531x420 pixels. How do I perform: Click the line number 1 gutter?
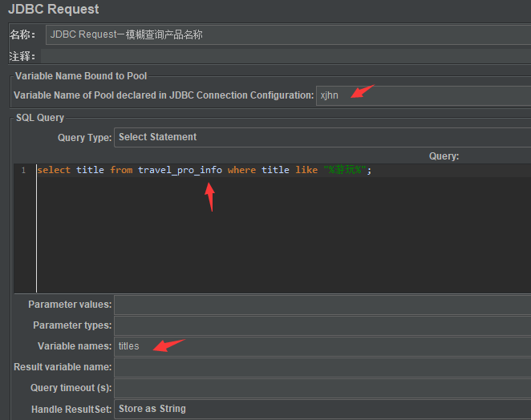coord(23,170)
